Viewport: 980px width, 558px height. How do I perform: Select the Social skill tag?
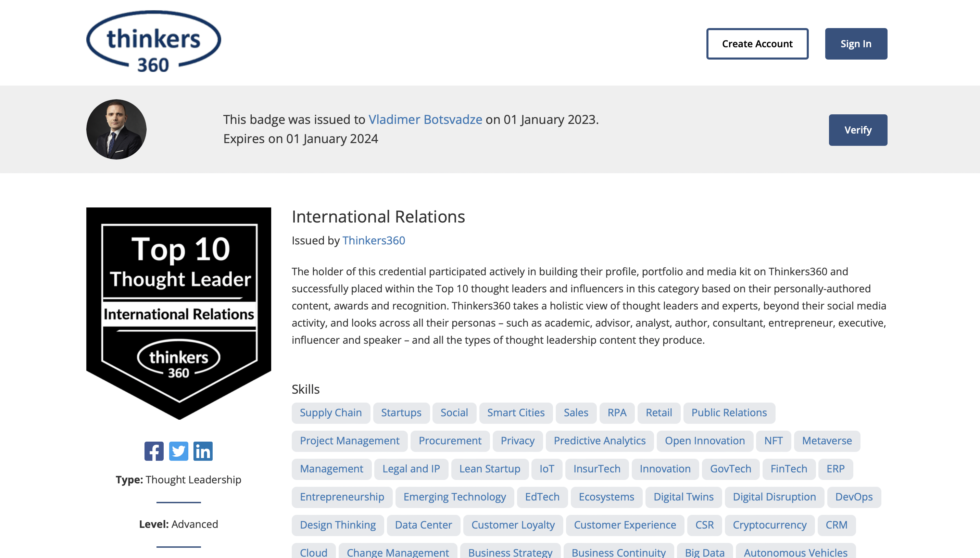point(454,413)
